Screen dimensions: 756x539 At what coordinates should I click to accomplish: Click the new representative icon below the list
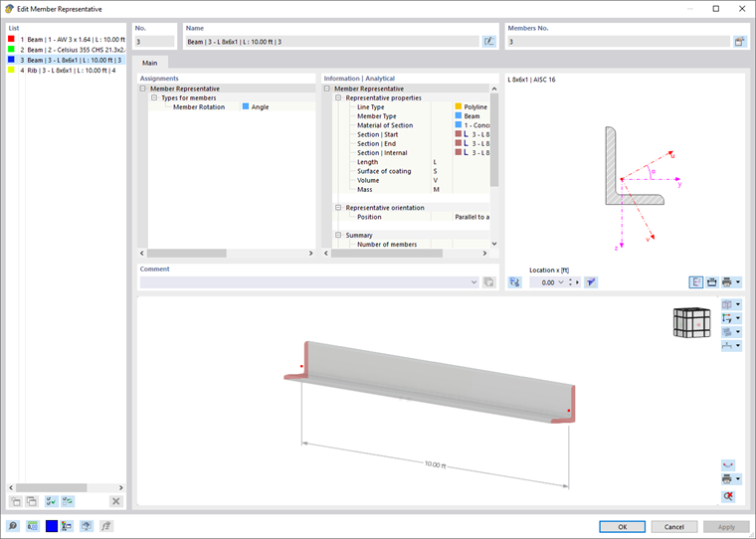click(x=16, y=501)
